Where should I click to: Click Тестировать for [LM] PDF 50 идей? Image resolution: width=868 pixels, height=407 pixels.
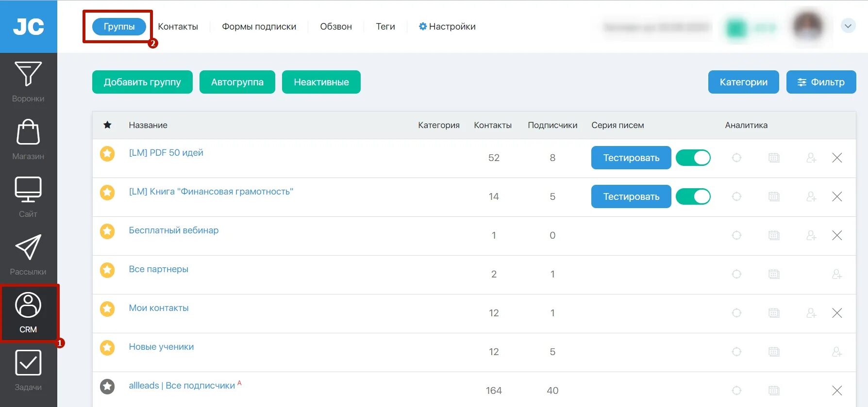(631, 158)
